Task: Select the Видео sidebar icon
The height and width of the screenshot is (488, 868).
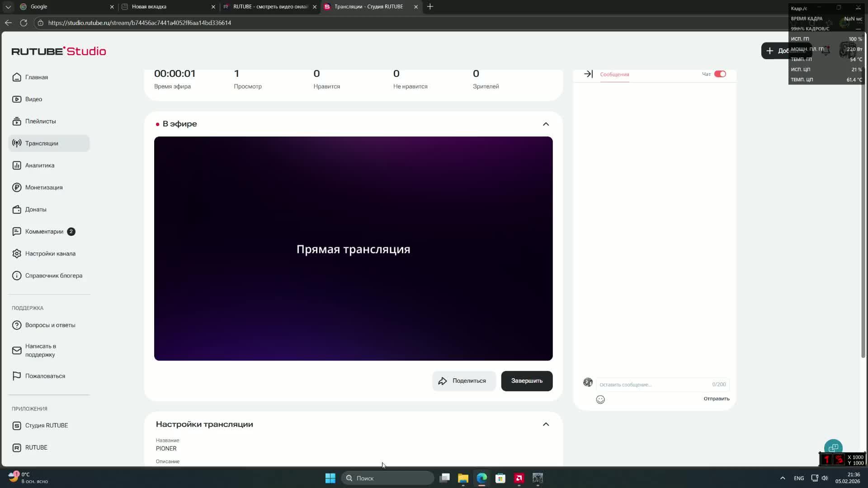Action: (x=17, y=99)
